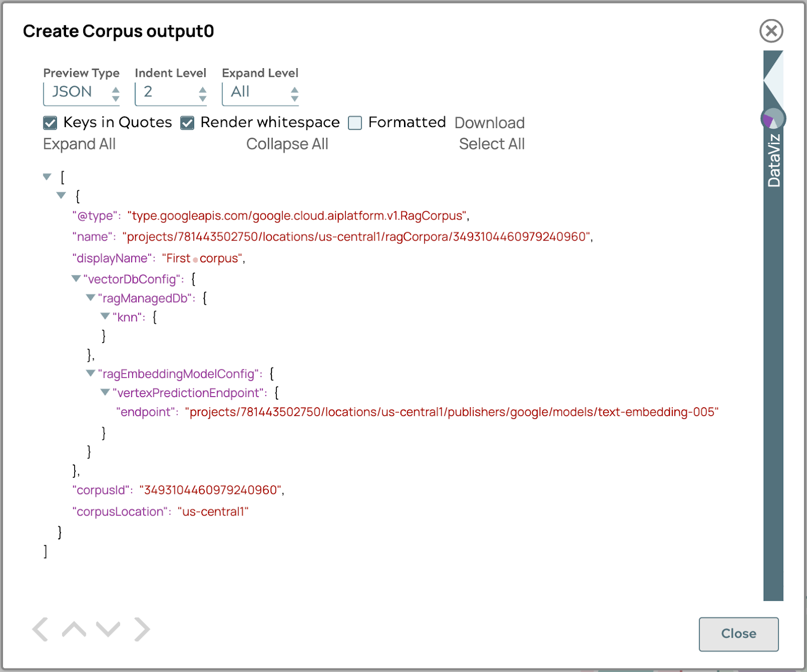Click the up arrow navigation icon

pos(74,629)
